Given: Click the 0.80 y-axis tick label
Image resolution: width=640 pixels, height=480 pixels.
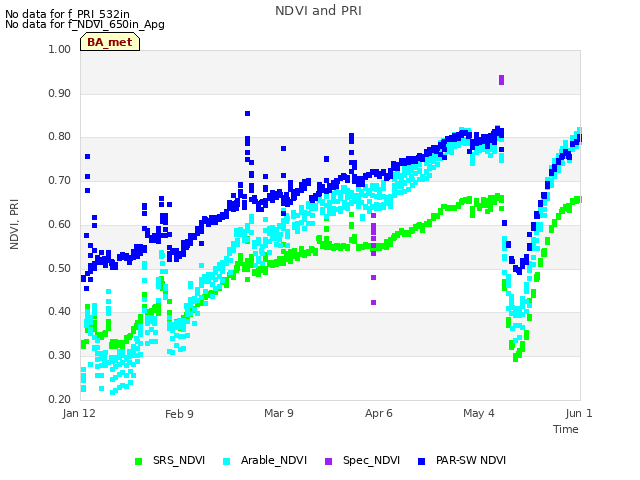Looking at the screenshot, I should tap(60, 137).
